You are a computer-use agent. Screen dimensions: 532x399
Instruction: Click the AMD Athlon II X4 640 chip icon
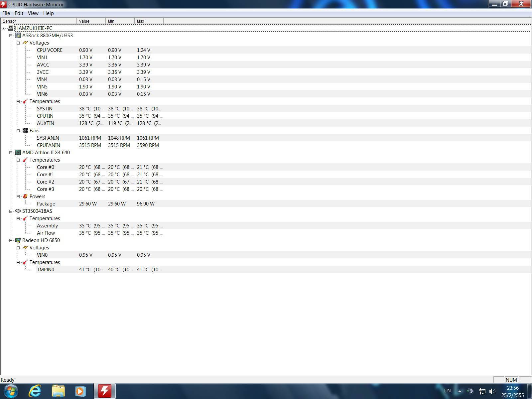(18, 153)
